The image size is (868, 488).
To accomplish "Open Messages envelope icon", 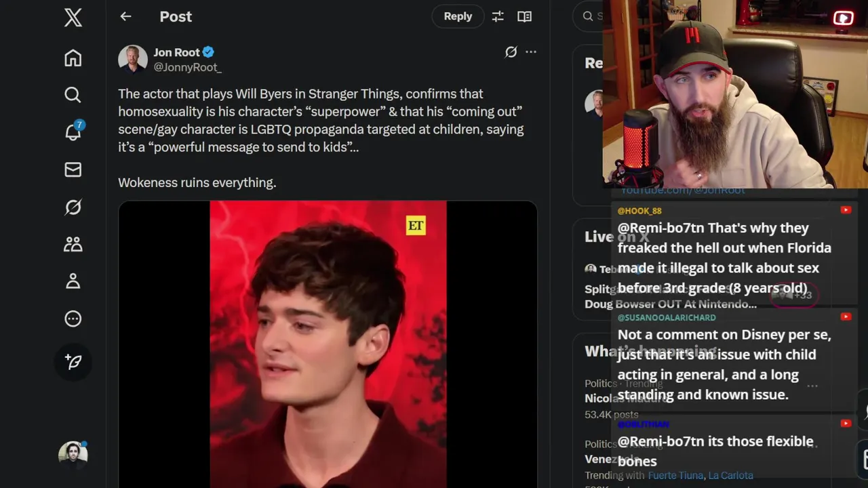I will click(73, 169).
